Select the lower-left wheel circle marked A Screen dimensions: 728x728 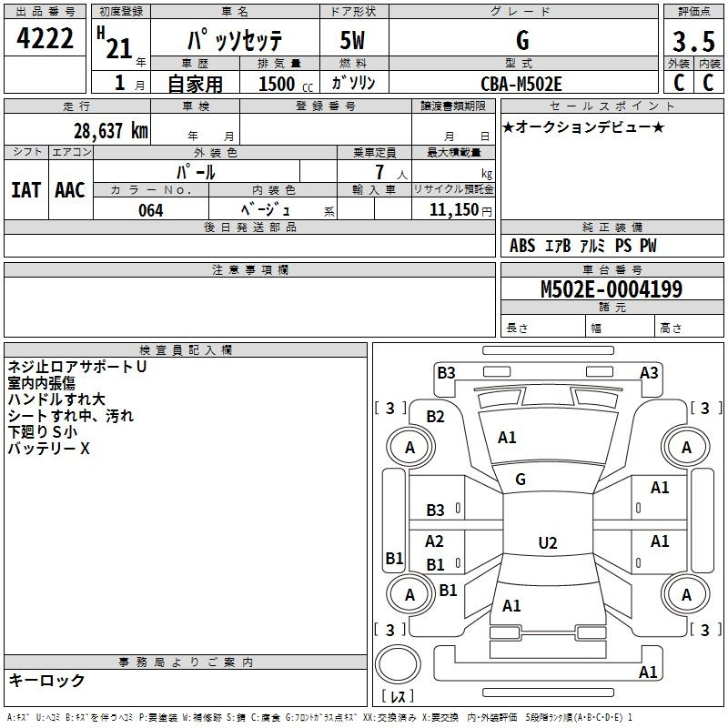coord(409,594)
